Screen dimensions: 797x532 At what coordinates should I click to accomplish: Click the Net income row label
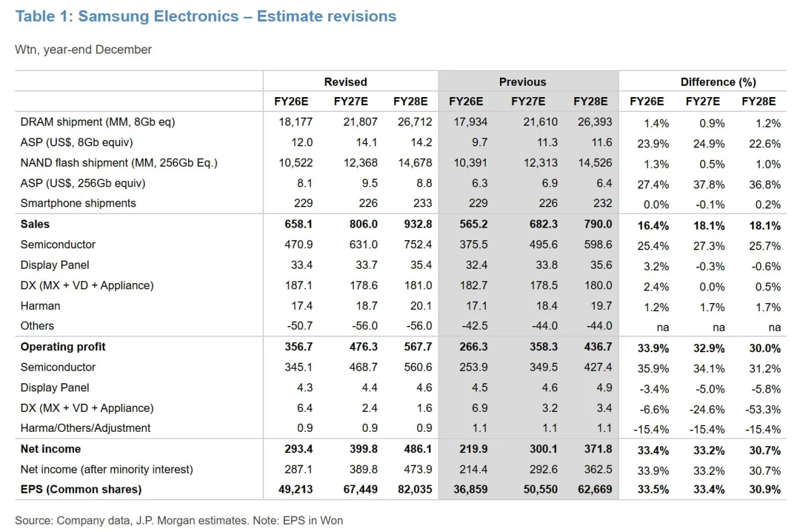50,449
